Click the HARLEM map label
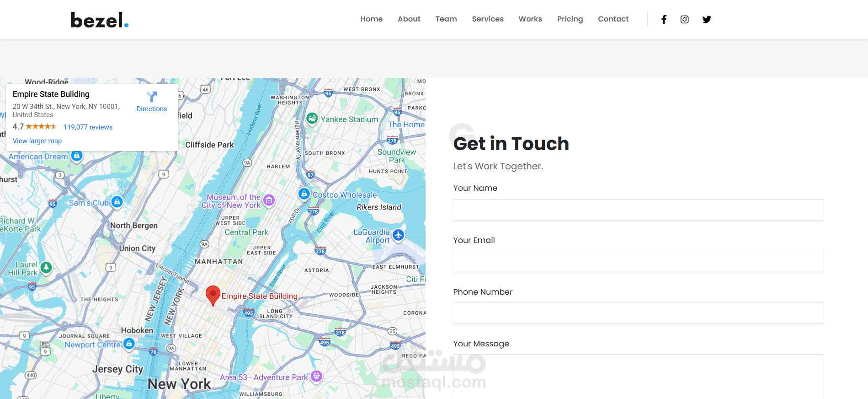868x399 pixels. pyautogui.click(x=278, y=167)
